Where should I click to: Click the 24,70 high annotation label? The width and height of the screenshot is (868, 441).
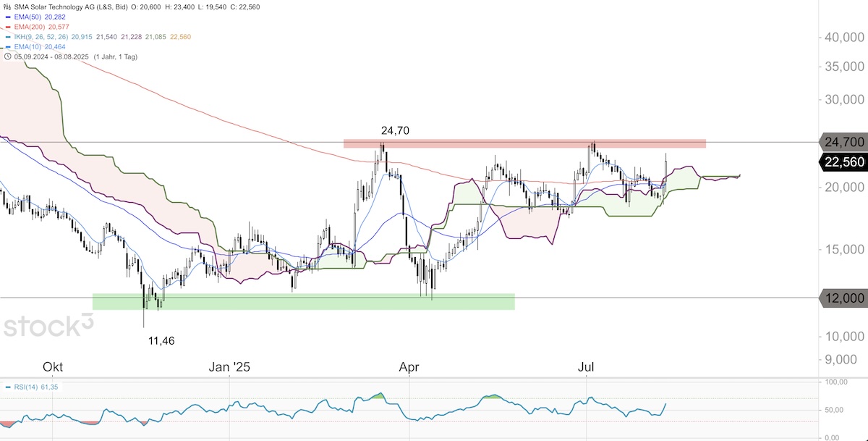point(396,130)
